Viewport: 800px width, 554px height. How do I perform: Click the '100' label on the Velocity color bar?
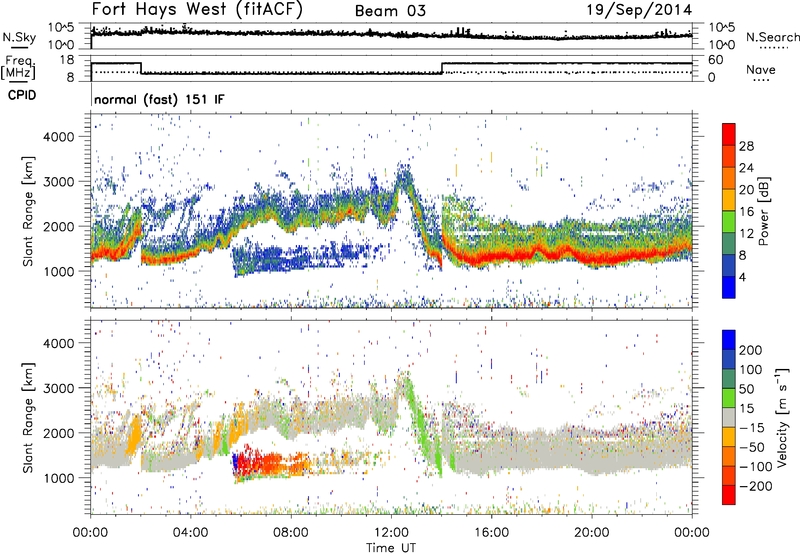point(751,370)
